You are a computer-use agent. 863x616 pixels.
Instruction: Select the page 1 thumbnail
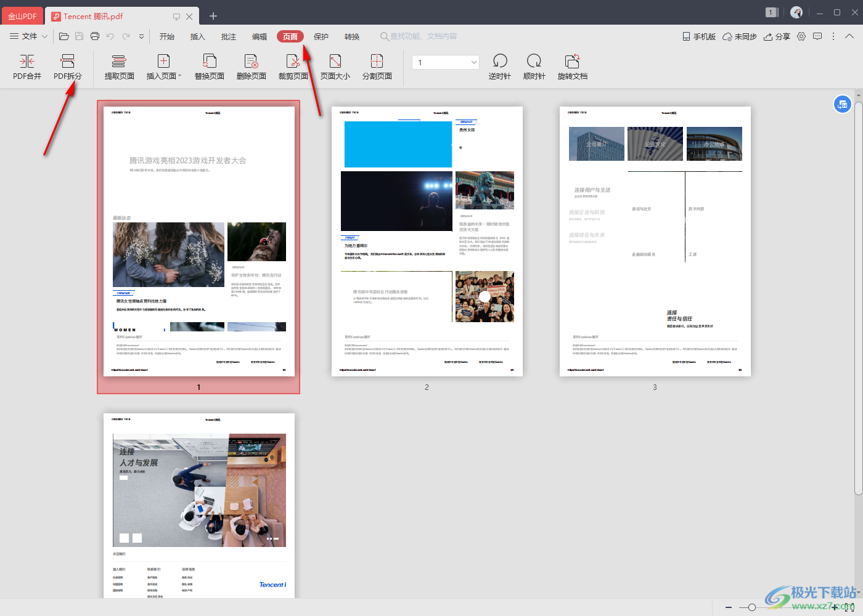198,247
